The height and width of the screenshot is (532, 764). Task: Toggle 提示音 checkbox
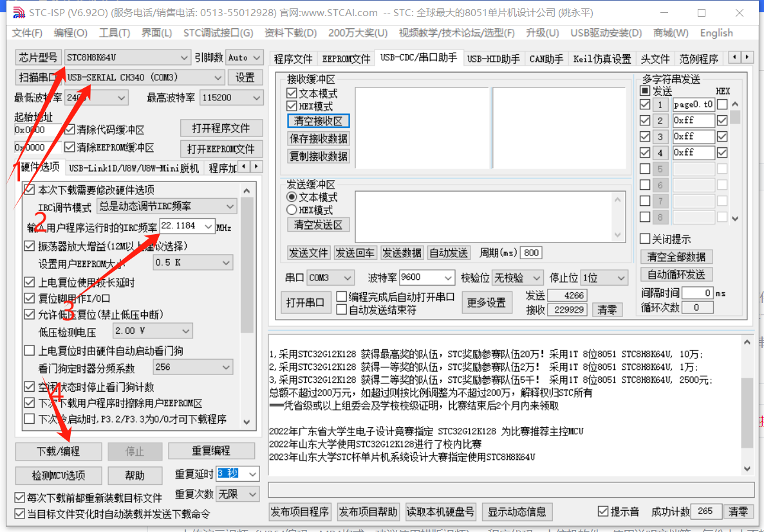click(602, 511)
